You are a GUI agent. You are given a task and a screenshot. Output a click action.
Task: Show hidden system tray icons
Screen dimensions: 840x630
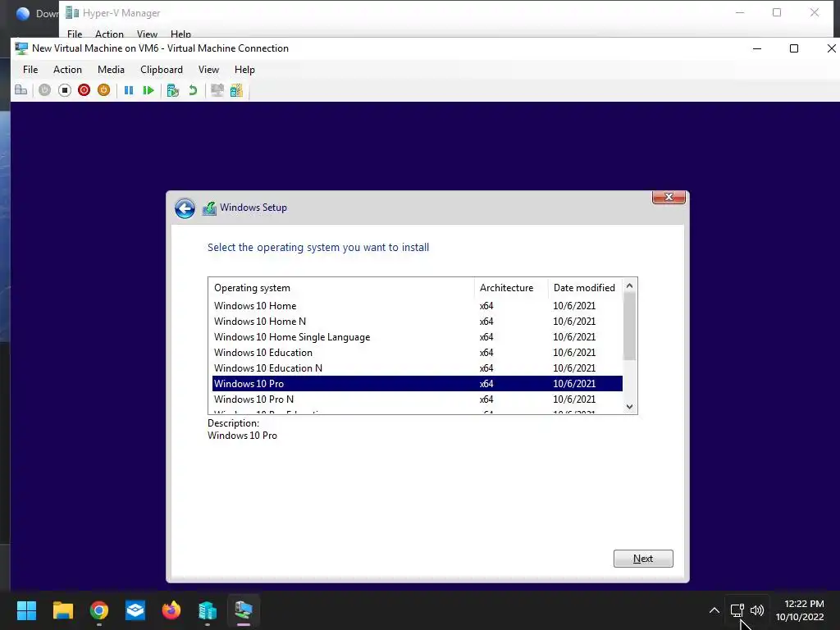point(714,610)
